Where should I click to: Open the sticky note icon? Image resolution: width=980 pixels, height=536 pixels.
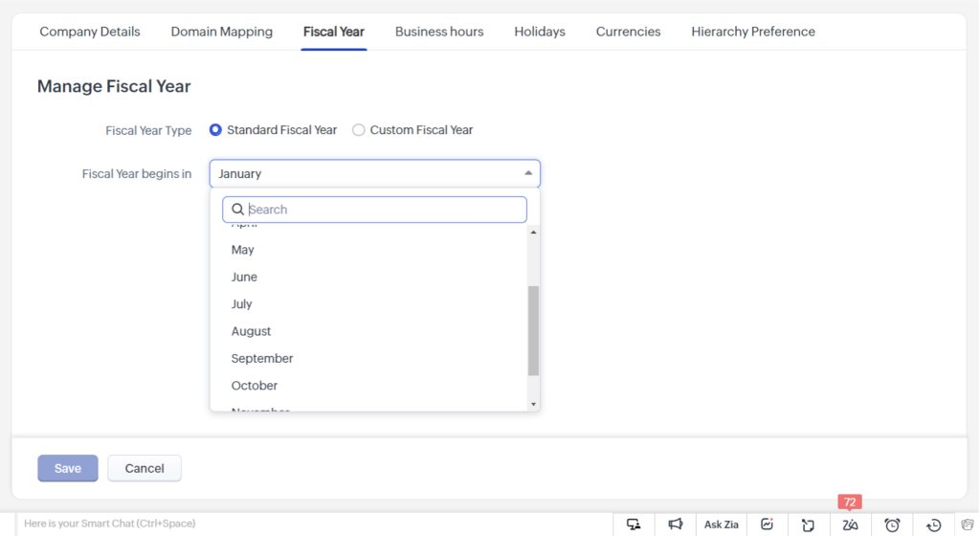pos(808,525)
